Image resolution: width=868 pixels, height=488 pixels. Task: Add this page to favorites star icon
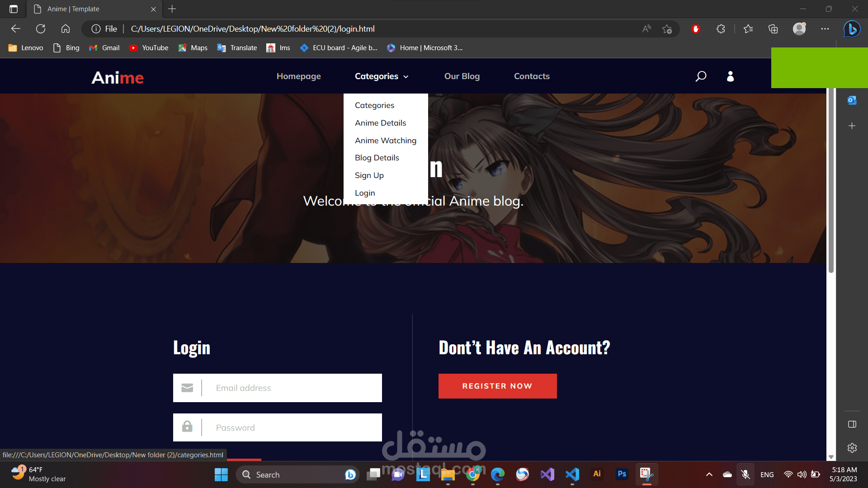coord(667,29)
